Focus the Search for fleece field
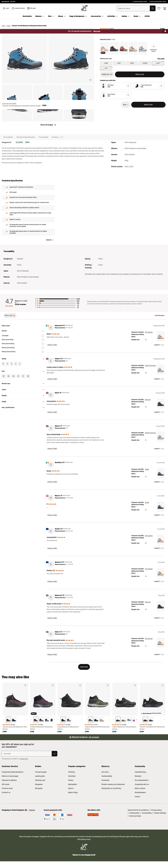Viewport: 168px width, 868px height. pos(133,8)
